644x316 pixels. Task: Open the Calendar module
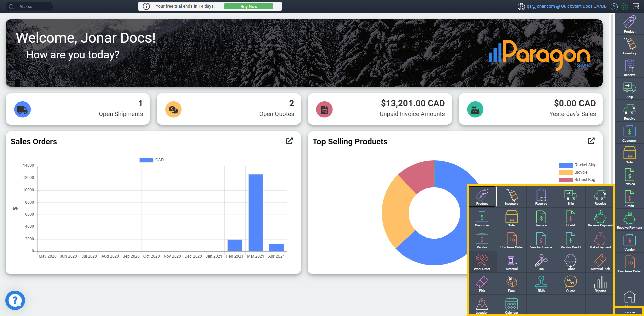tap(512, 305)
